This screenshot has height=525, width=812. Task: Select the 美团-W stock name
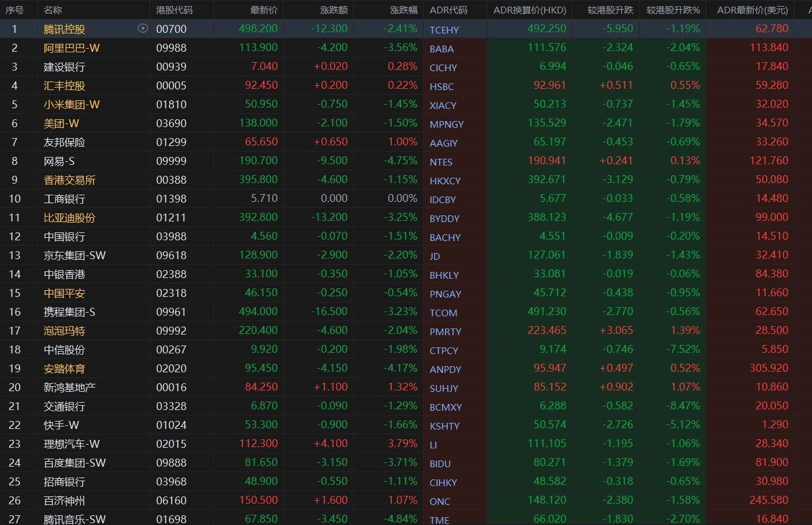pos(61,123)
